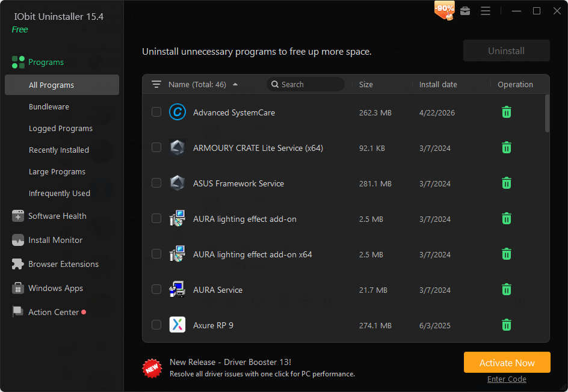Click the Axure RP 9 program icon

click(x=177, y=325)
